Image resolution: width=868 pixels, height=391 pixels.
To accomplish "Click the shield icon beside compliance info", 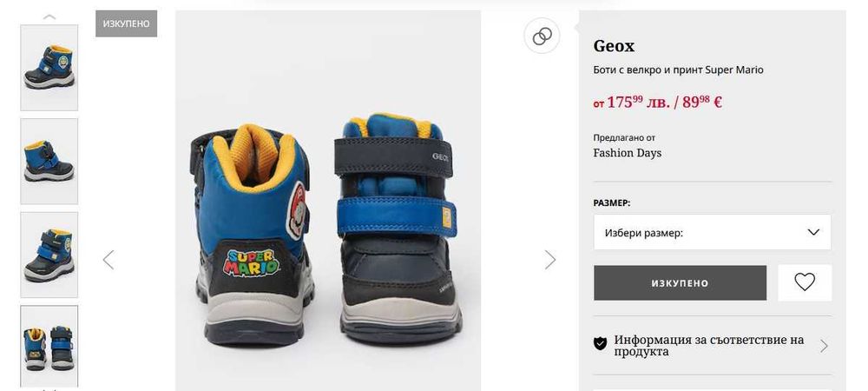I will tap(600, 344).
